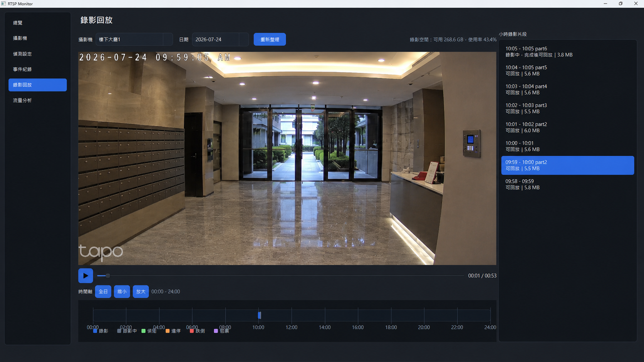Viewport: 644px width, 362px height.
Task: Restore down the RTSP Monitor window
Action: pyautogui.click(x=621, y=3)
